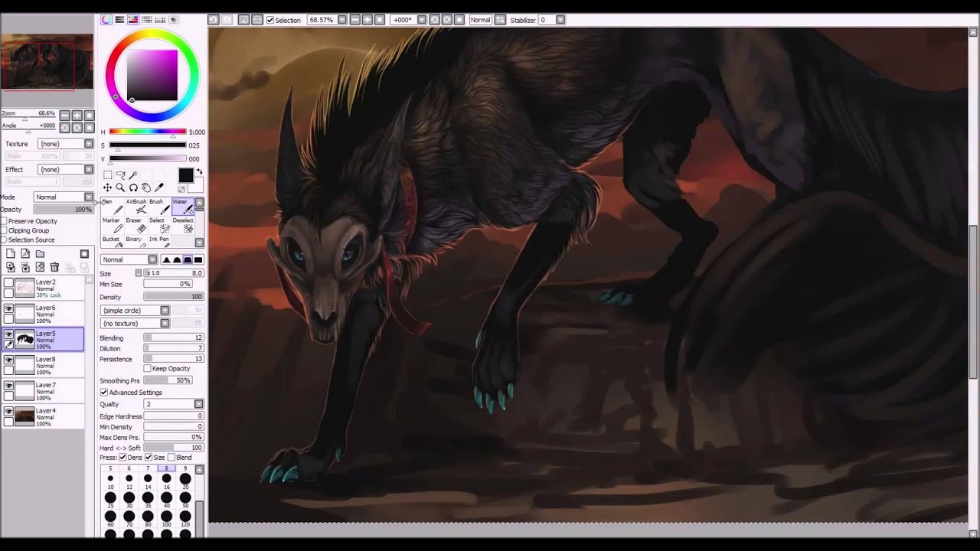Enable Preserve Opacity checkbox
Screen dimensions: 980x551
pyautogui.click(x=4, y=221)
